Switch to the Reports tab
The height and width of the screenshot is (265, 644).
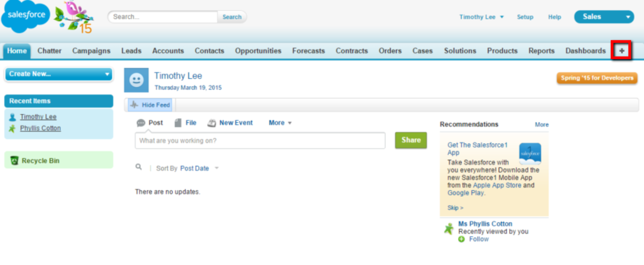tap(541, 51)
